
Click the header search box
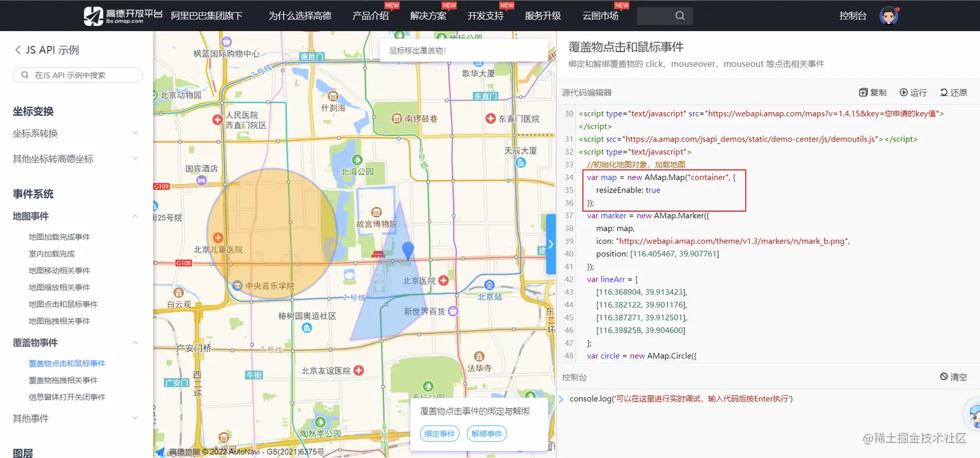[664, 16]
